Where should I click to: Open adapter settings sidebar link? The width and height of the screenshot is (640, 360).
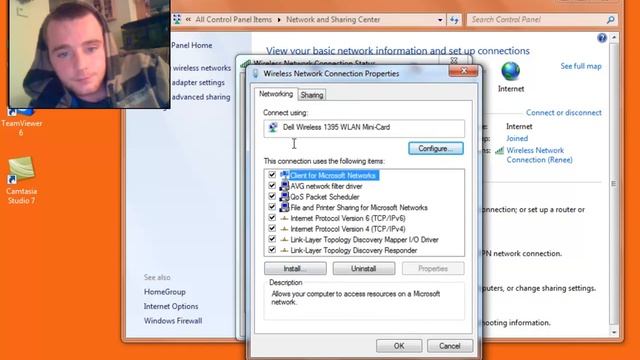(198, 82)
